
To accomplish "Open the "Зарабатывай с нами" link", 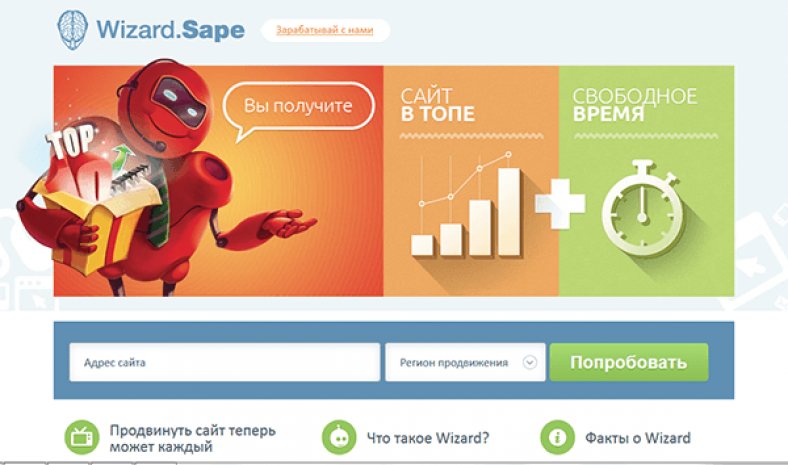I will click(325, 30).
